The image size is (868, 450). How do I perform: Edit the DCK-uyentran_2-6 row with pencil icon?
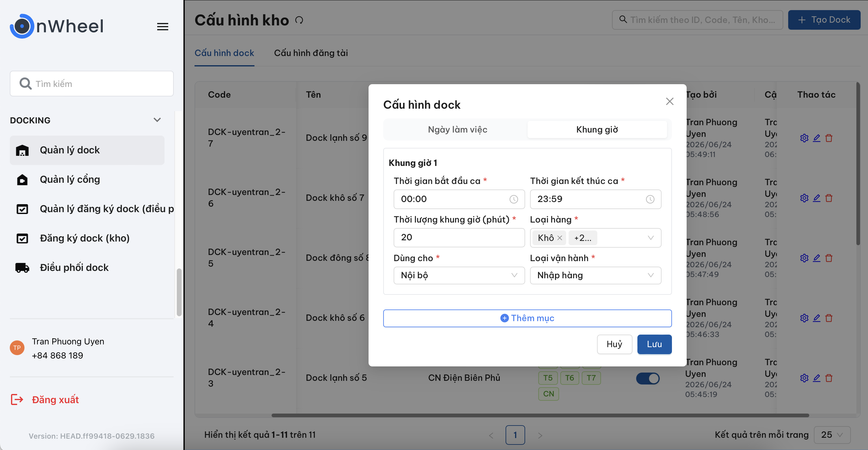pos(816,198)
